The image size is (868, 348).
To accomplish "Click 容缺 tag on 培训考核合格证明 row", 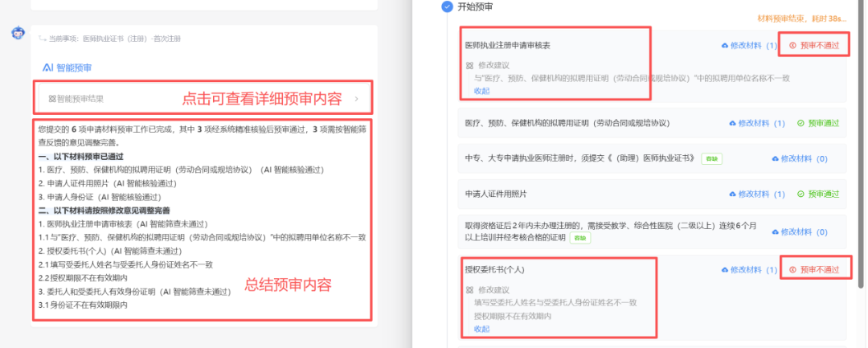I will [x=580, y=238].
